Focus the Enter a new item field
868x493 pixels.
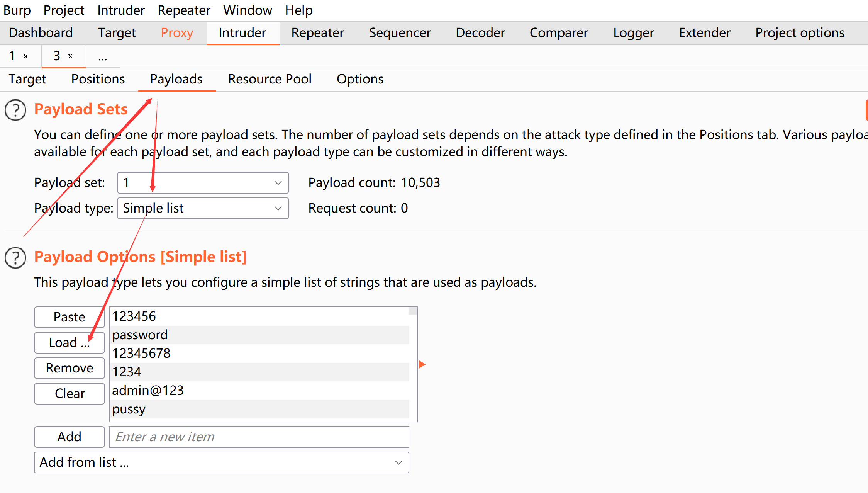pos(259,437)
